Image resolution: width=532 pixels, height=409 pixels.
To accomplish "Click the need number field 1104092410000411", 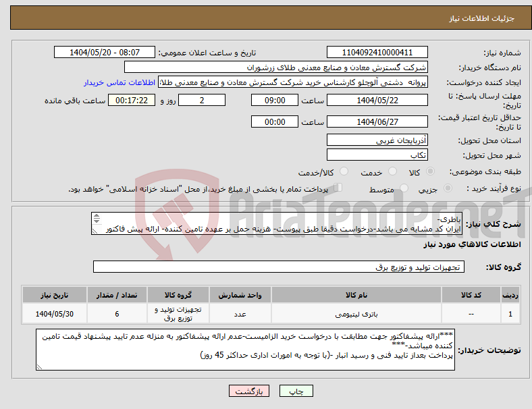I will [377, 52].
